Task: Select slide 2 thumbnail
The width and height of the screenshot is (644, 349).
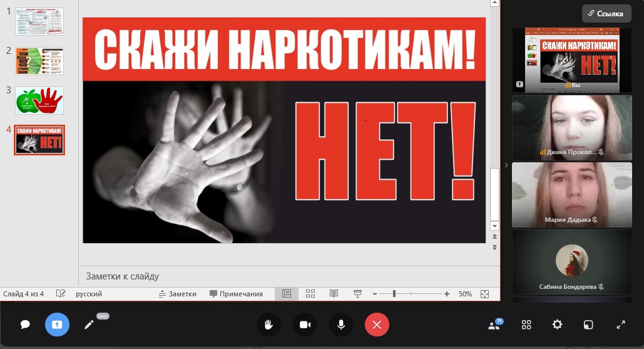Action: point(39,61)
